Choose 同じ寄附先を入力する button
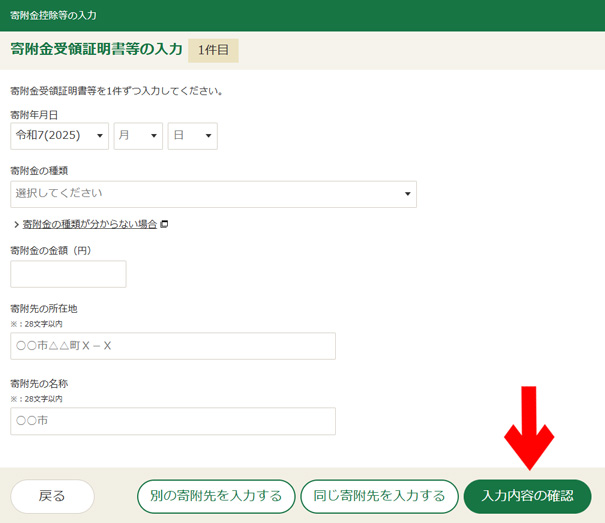The height and width of the screenshot is (523, 605). click(x=379, y=496)
